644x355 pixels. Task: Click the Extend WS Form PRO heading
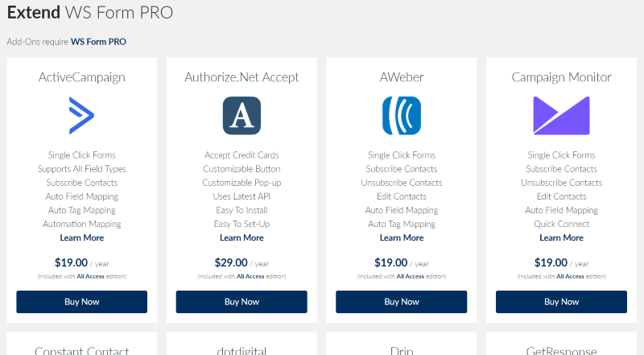[90, 12]
